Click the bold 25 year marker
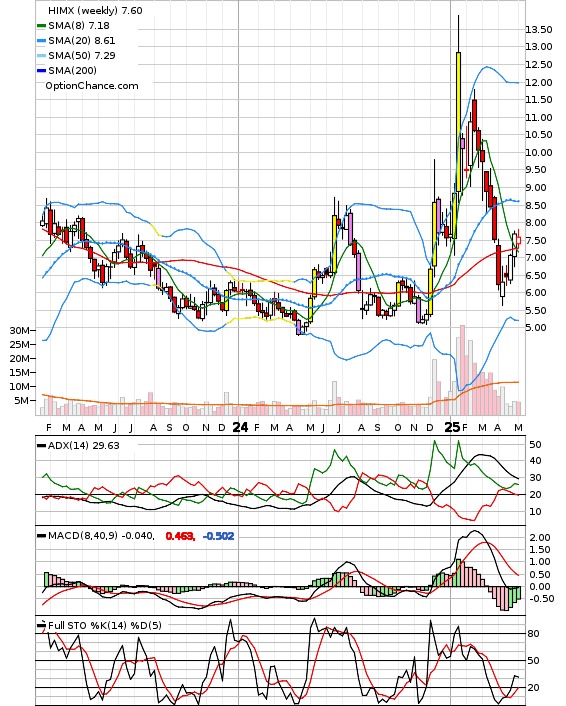This screenshot has height=706, width=566. point(452,427)
